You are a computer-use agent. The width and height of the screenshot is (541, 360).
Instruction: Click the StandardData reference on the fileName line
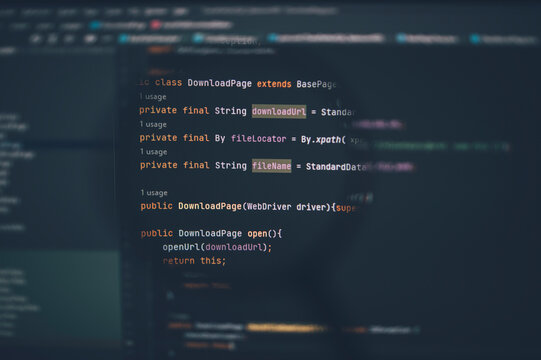pos(335,167)
